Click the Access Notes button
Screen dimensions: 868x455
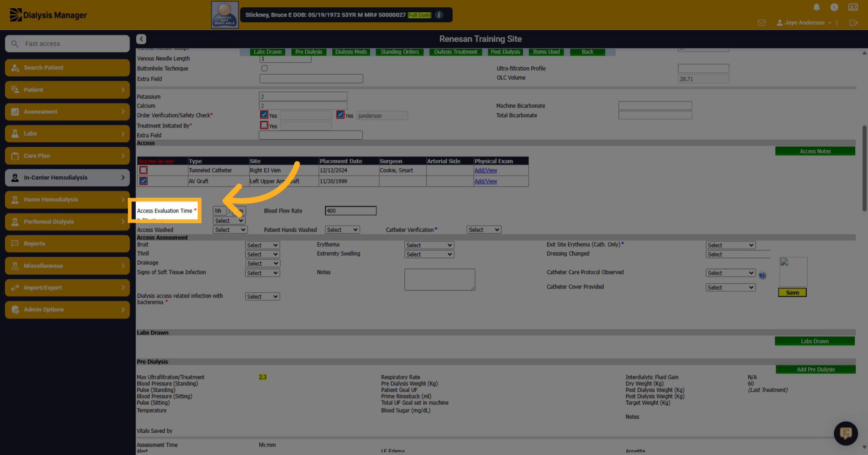point(815,151)
